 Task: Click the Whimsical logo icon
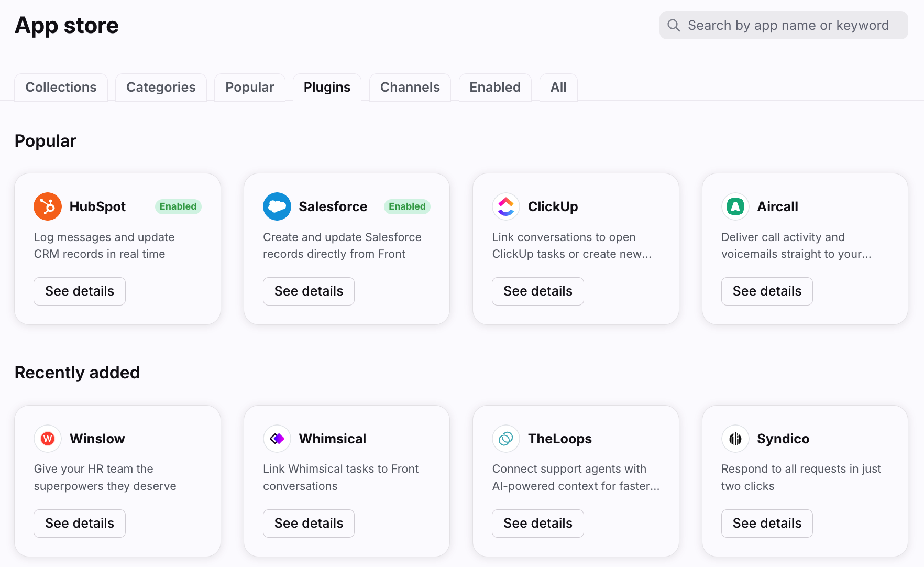pyautogui.click(x=277, y=439)
